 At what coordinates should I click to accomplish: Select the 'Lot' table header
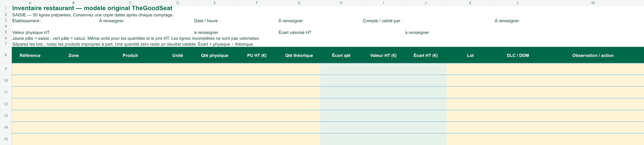[471, 55]
